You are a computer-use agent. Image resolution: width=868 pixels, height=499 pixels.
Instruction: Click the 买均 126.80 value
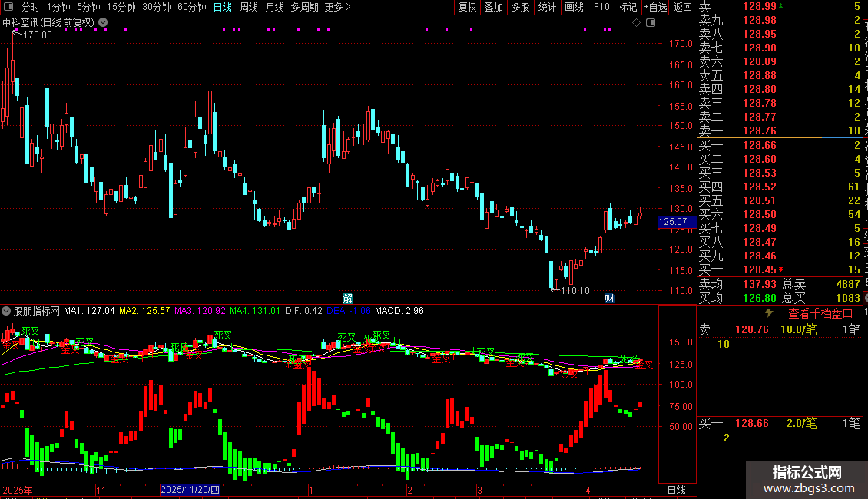[760, 298]
